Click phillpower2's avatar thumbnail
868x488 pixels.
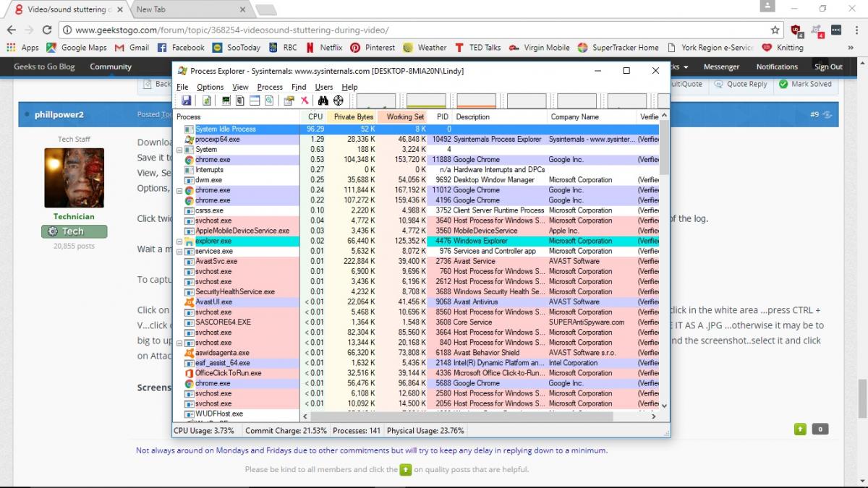click(x=74, y=178)
